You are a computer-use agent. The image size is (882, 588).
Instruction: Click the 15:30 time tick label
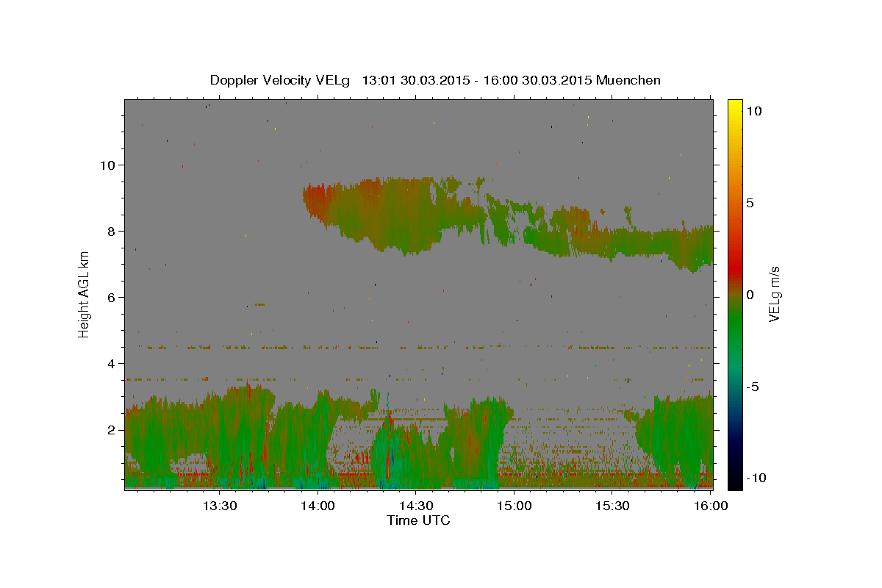tap(613, 506)
